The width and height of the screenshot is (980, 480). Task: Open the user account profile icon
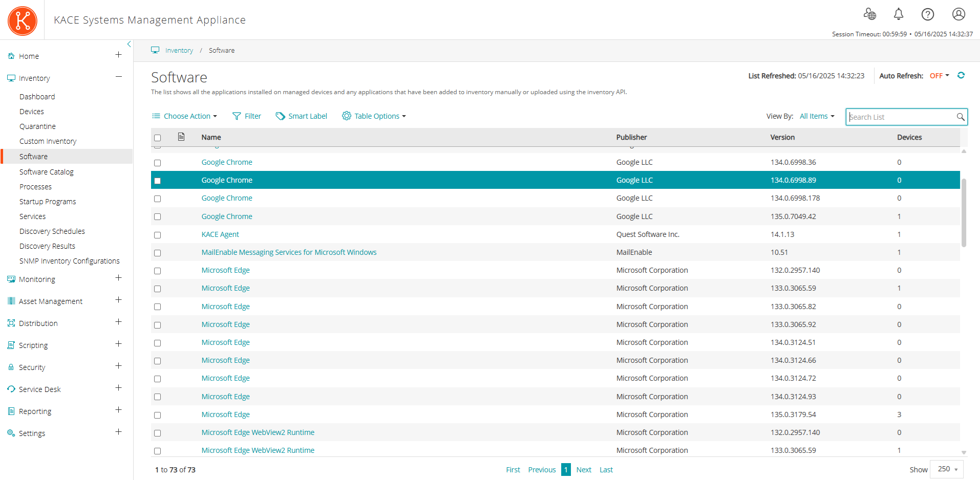coord(958,14)
